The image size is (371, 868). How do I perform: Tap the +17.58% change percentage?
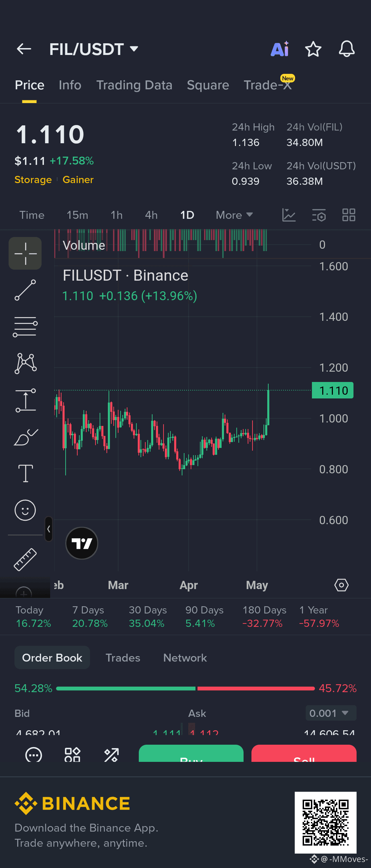point(71,161)
